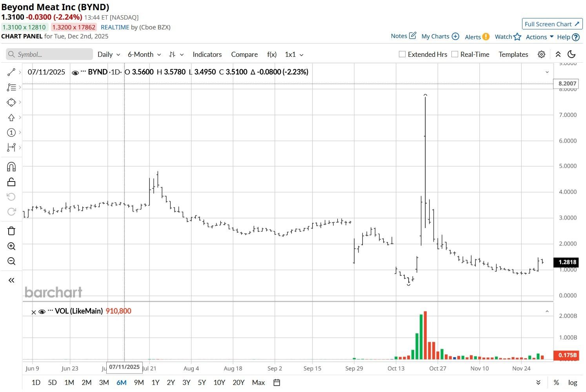Open chart settings gear

click(541, 54)
